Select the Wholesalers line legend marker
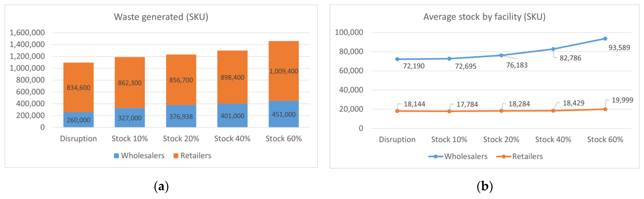The image size is (644, 199). pos(435,156)
